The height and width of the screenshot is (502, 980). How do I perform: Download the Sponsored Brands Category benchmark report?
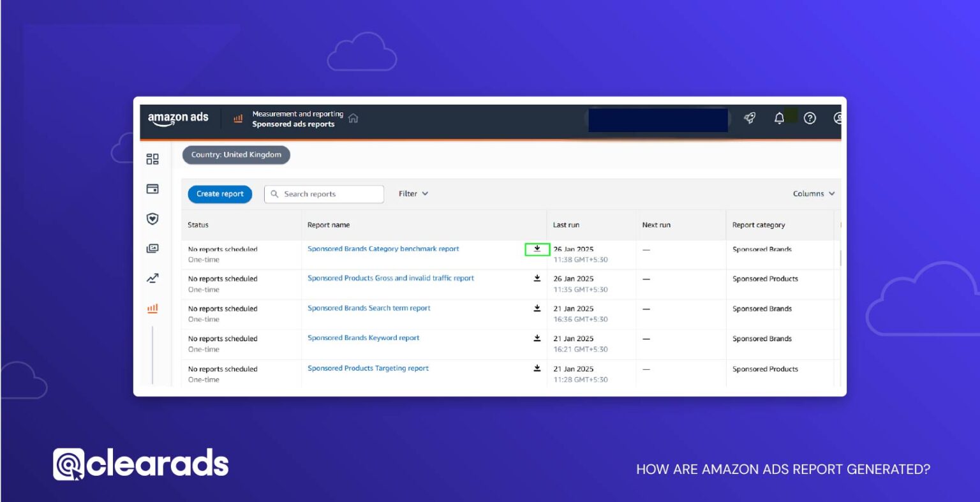pos(537,249)
